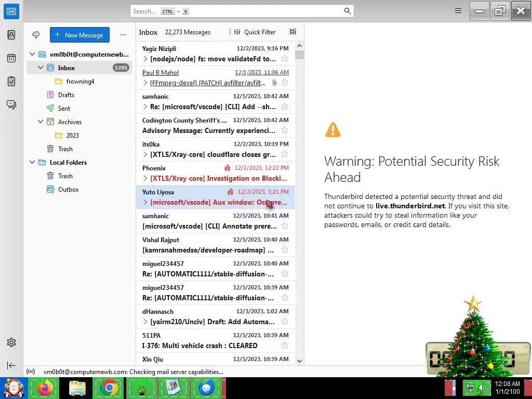Star the dHannasch message

click(x=285, y=322)
